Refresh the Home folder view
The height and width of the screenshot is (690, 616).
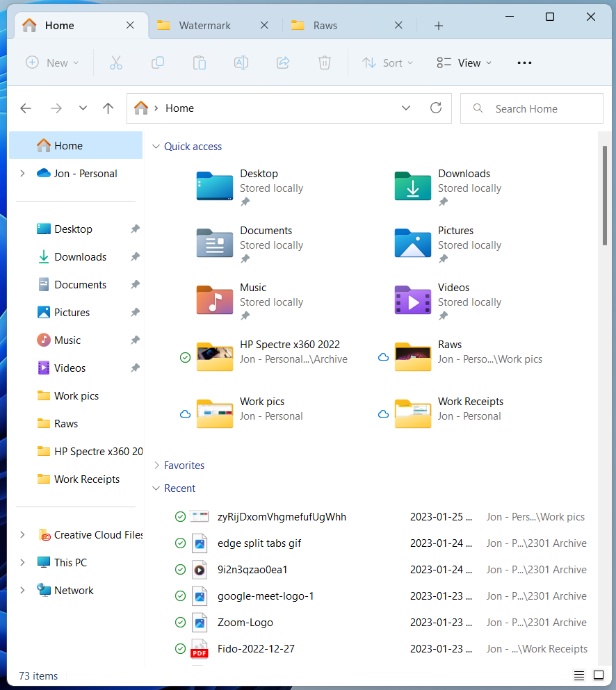pyautogui.click(x=436, y=108)
